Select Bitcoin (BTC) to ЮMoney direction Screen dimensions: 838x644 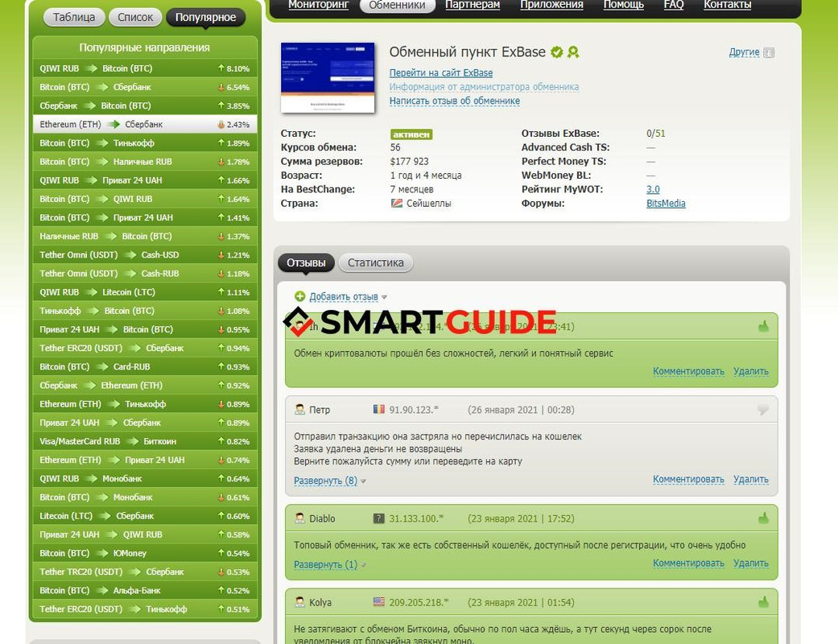(145, 553)
